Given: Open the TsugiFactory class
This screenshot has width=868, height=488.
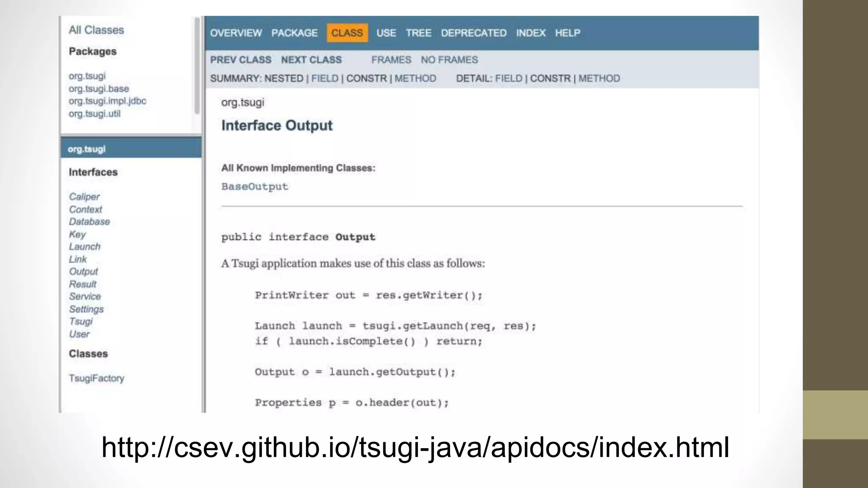Looking at the screenshot, I should [96, 378].
